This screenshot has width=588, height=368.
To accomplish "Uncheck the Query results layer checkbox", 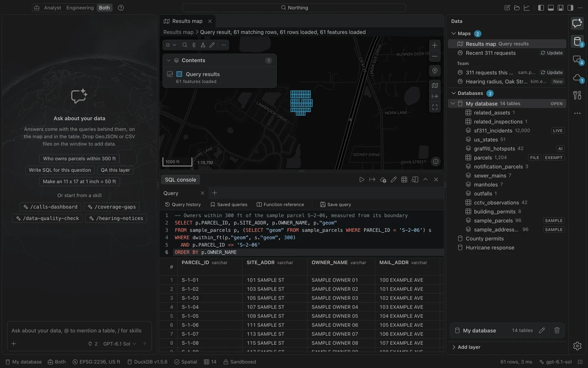I will click(170, 74).
